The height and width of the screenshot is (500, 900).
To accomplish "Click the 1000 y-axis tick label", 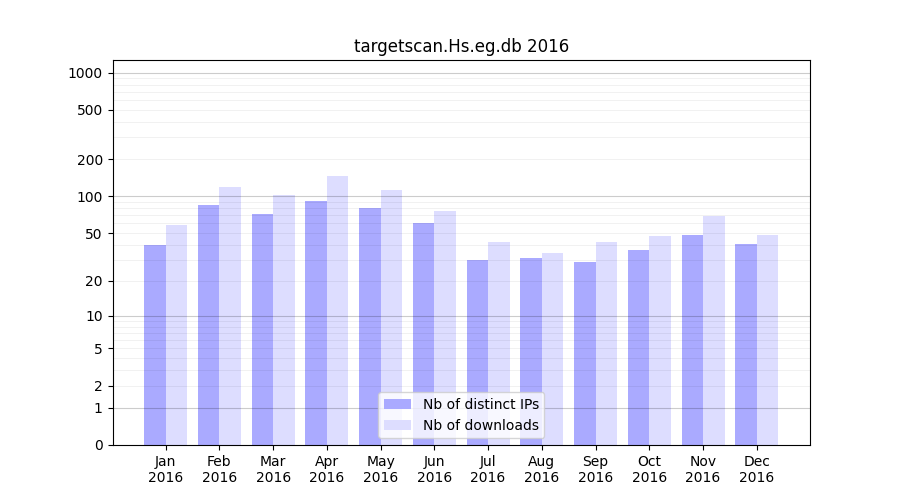I will [x=84, y=73].
